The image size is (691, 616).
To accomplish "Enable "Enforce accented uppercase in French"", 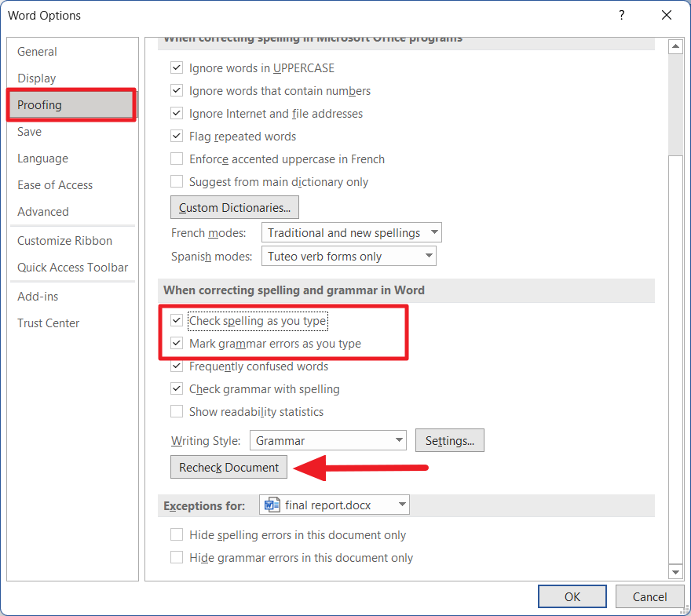I will 177,159.
